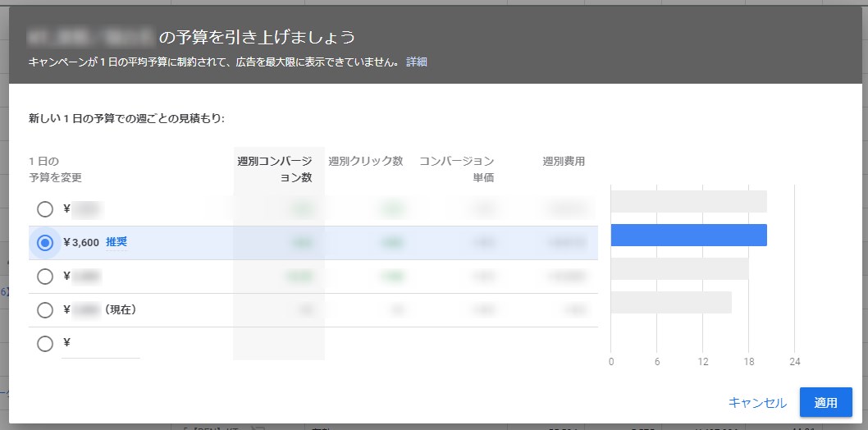The height and width of the screenshot is (430, 868).
Task: Click the third gray chart bar
Action: tap(679, 269)
